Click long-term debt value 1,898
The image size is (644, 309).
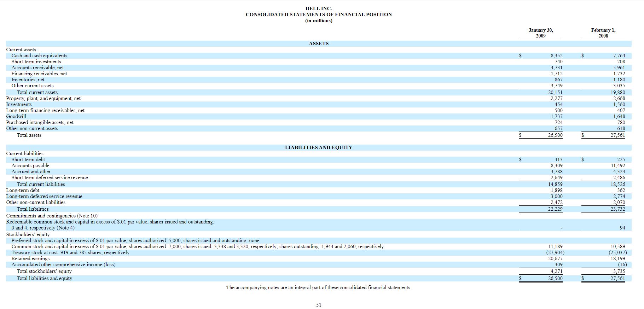click(557, 190)
